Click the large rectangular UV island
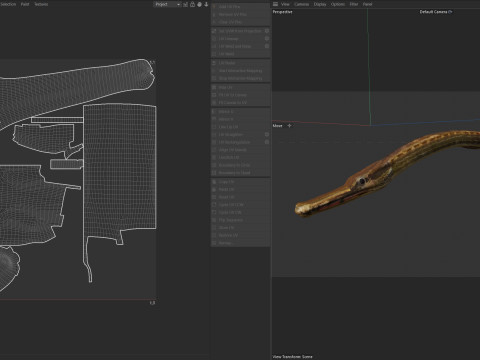This screenshot has height=360, width=480. click(x=119, y=170)
